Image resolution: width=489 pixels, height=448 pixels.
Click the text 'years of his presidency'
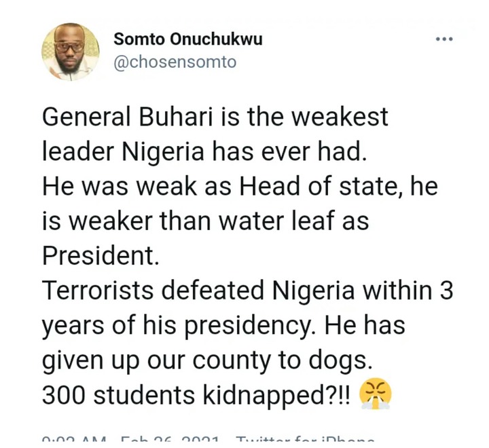[175, 325]
